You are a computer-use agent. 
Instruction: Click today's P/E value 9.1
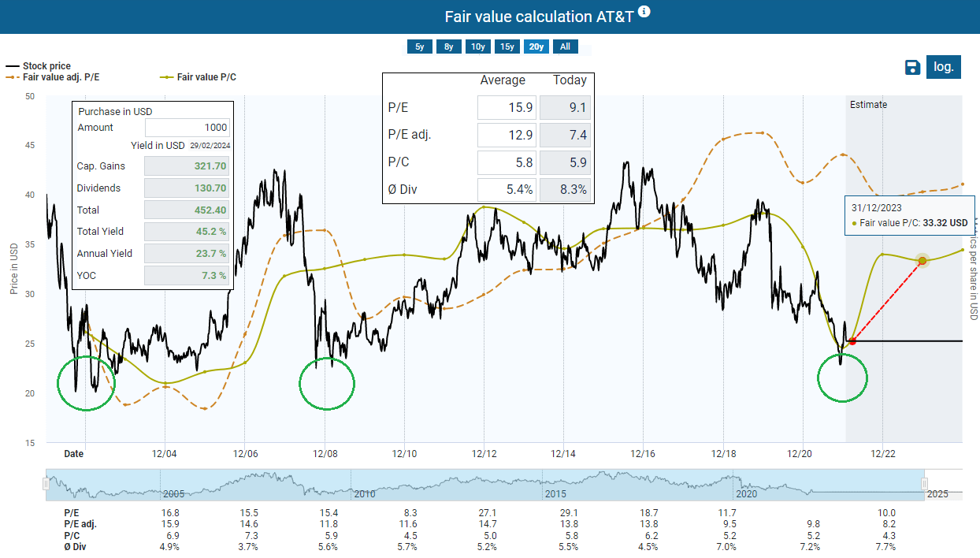pos(565,107)
